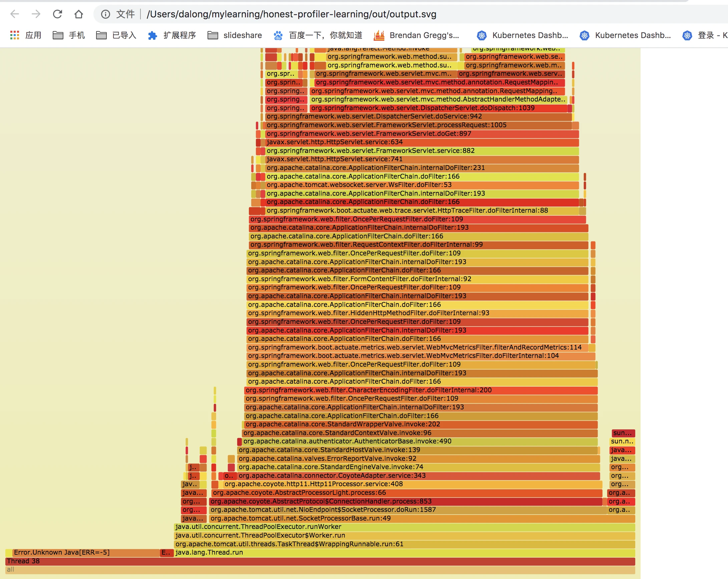Screen dimensions: 728x579
Task: Open the 扩展程序 extensions bookmark
Action: pos(172,35)
